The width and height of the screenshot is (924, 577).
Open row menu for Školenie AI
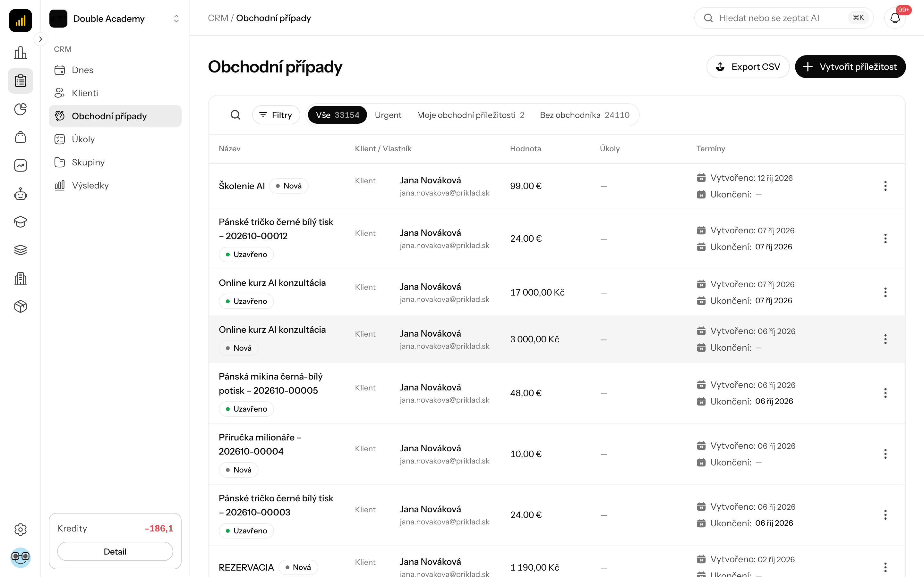click(x=885, y=186)
